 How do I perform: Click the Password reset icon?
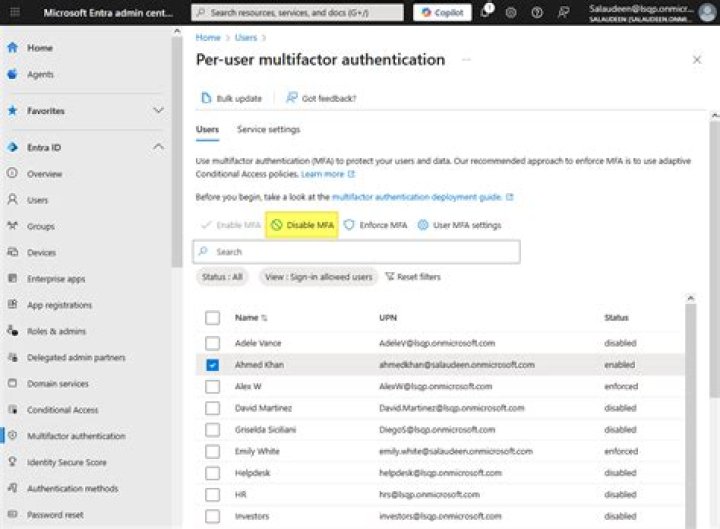click(x=13, y=514)
